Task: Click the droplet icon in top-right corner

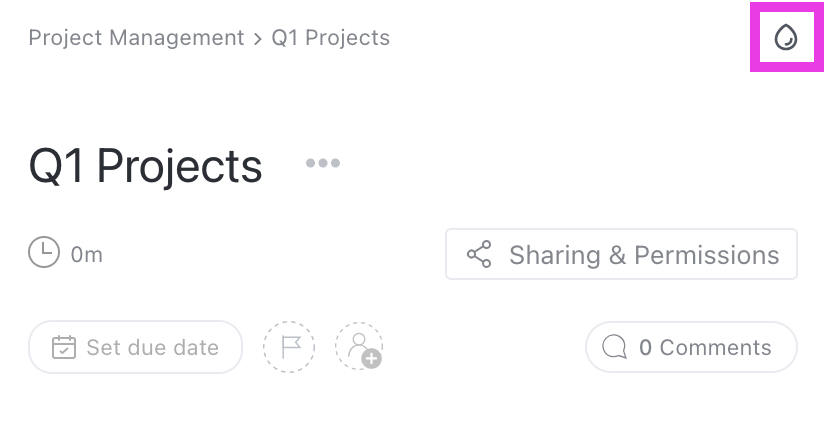Action: click(786, 39)
